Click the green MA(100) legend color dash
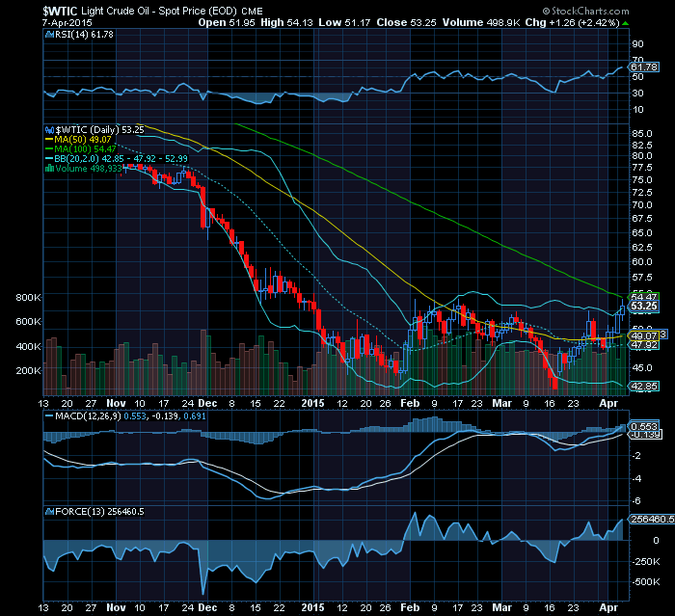 (x=49, y=149)
